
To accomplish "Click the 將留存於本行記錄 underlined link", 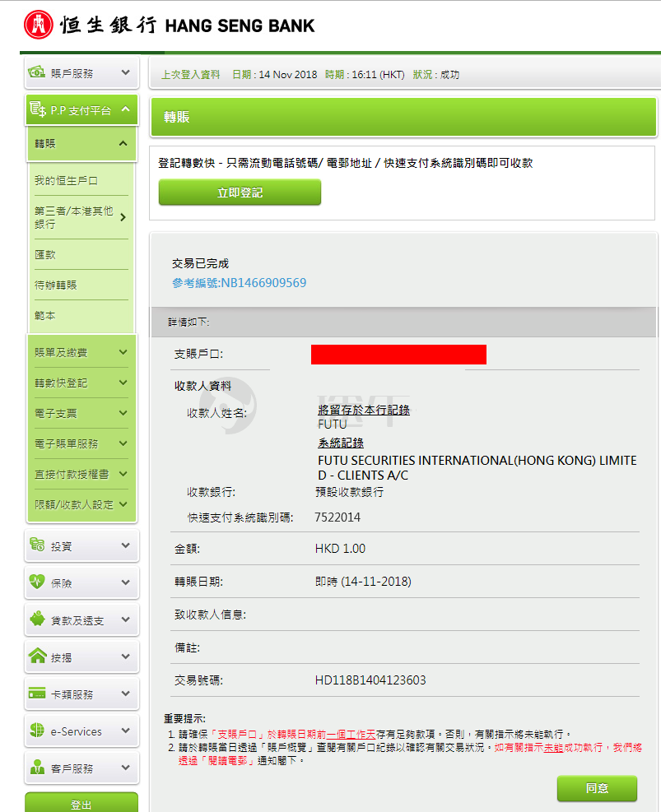I will click(x=364, y=410).
